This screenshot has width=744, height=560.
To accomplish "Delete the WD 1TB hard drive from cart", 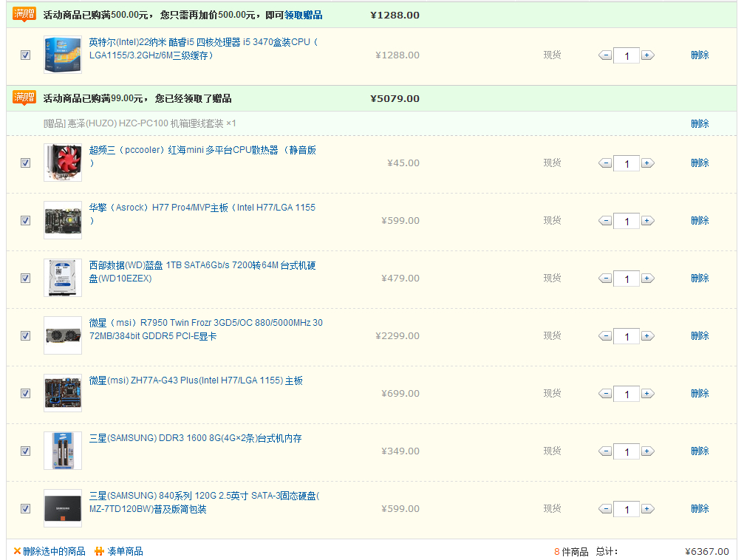I will coord(700,278).
